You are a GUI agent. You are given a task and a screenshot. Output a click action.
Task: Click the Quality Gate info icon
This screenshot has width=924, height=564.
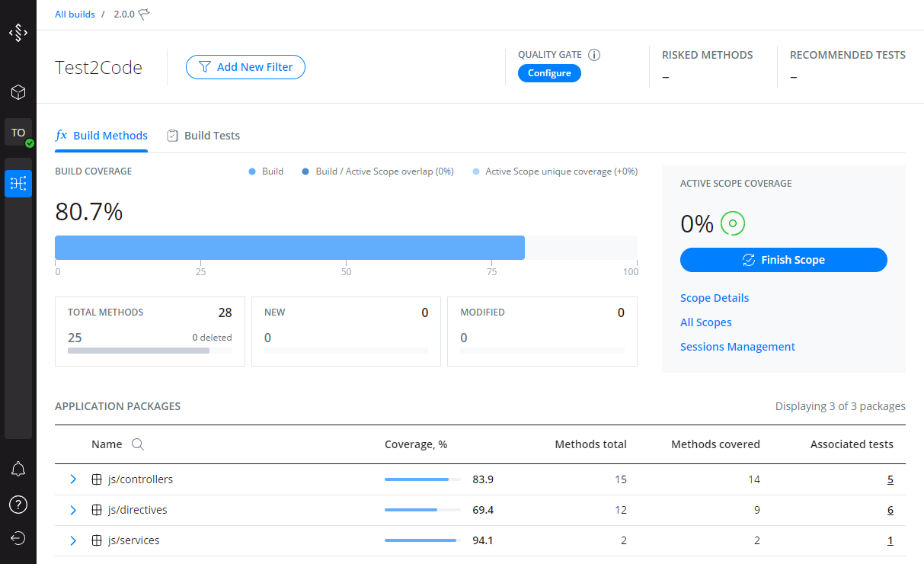click(595, 55)
